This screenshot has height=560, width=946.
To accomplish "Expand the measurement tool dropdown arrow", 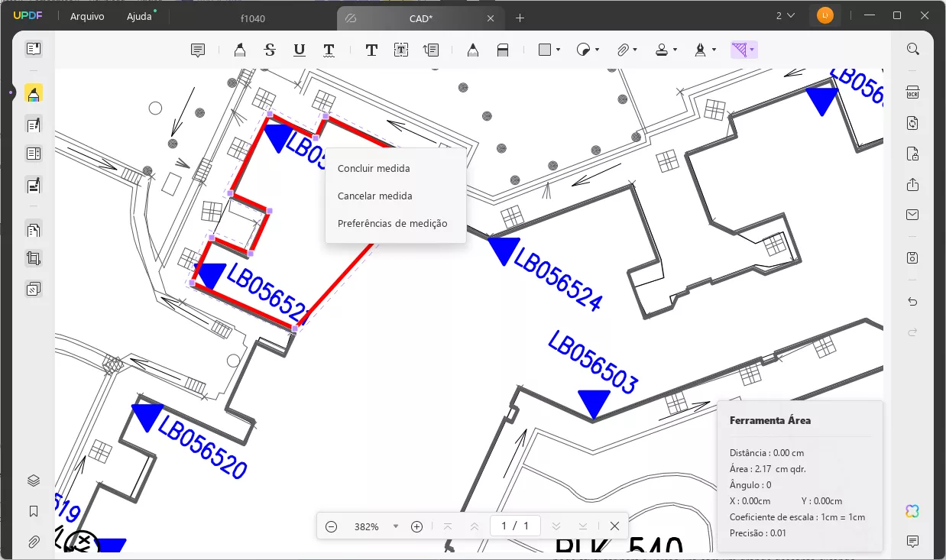I will coord(753,50).
